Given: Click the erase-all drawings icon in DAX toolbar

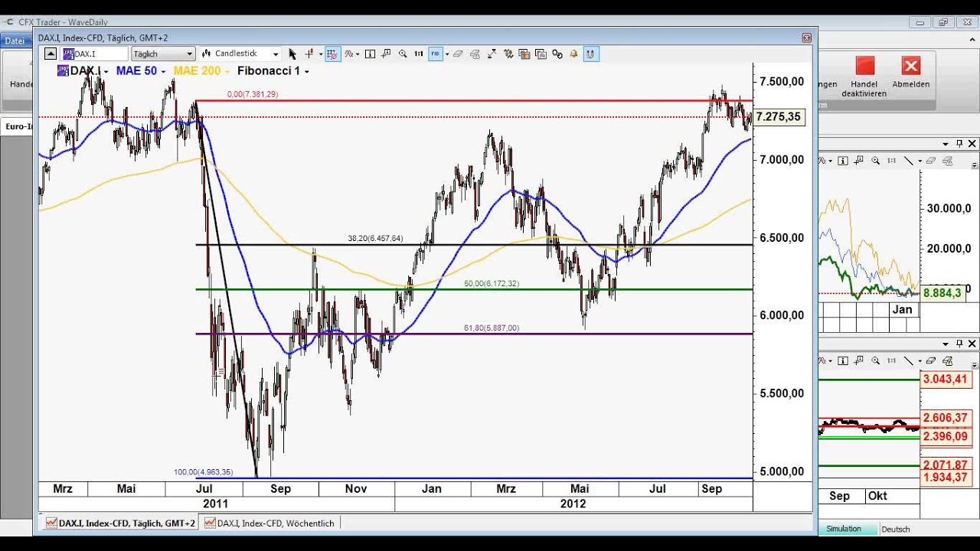Looking at the screenshot, I should point(475,54).
